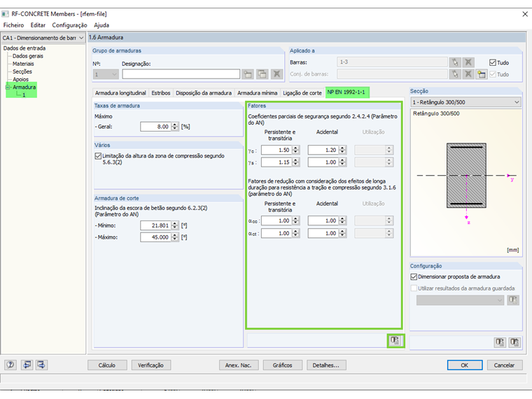Screen dimensions: 532x399
Task: Click the Designação text field
Action: (181, 74)
